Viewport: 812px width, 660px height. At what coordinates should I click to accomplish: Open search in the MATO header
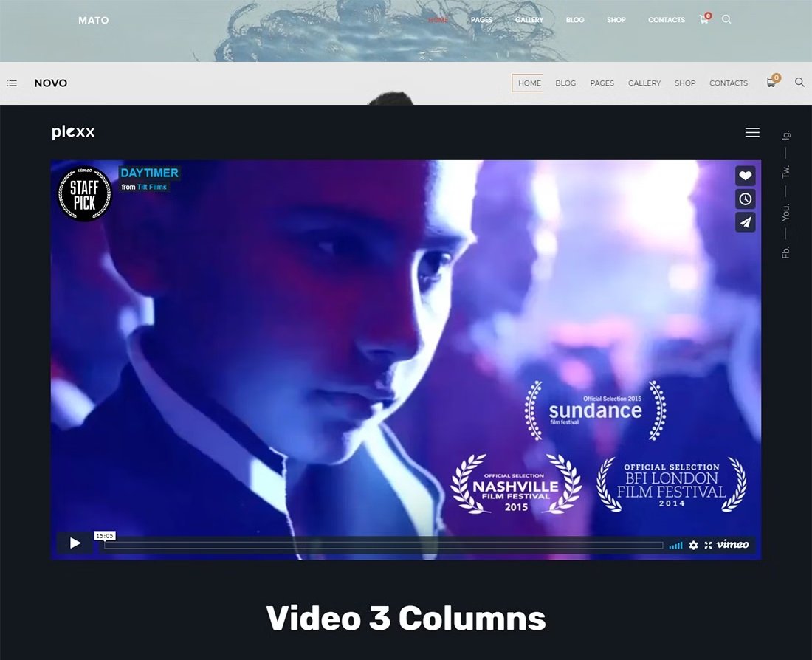pyautogui.click(x=726, y=19)
